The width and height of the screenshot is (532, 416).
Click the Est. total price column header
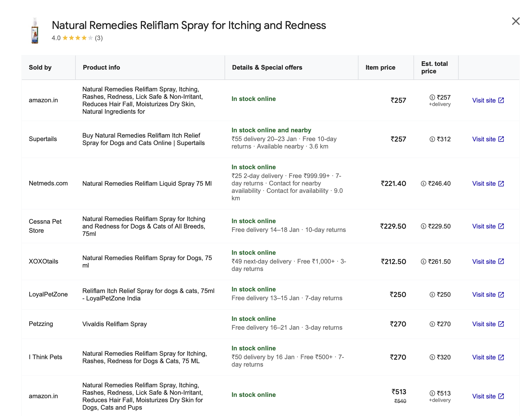coord(434,67)
